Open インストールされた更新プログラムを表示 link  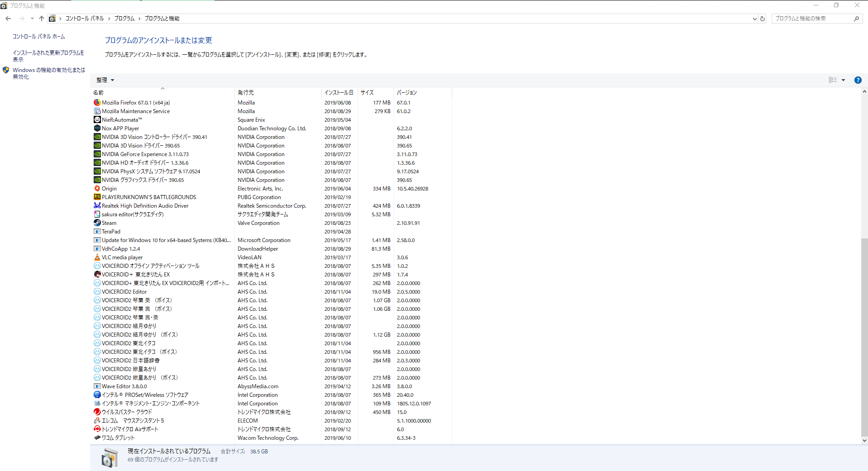[x=48, y=56]
